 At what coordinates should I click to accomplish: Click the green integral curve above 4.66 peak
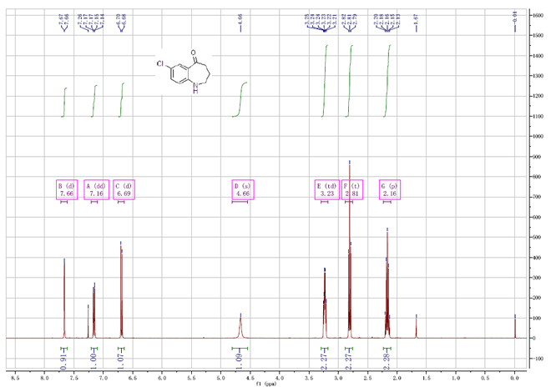240,98
